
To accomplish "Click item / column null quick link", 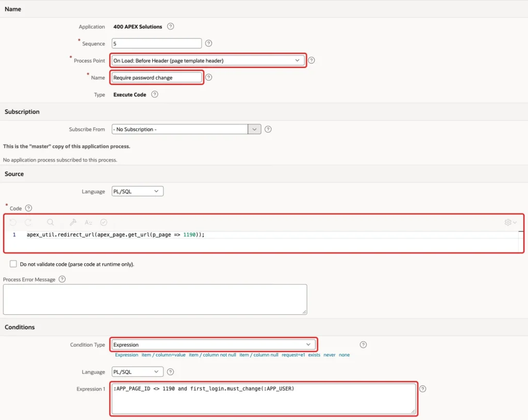I will (259, 355).
